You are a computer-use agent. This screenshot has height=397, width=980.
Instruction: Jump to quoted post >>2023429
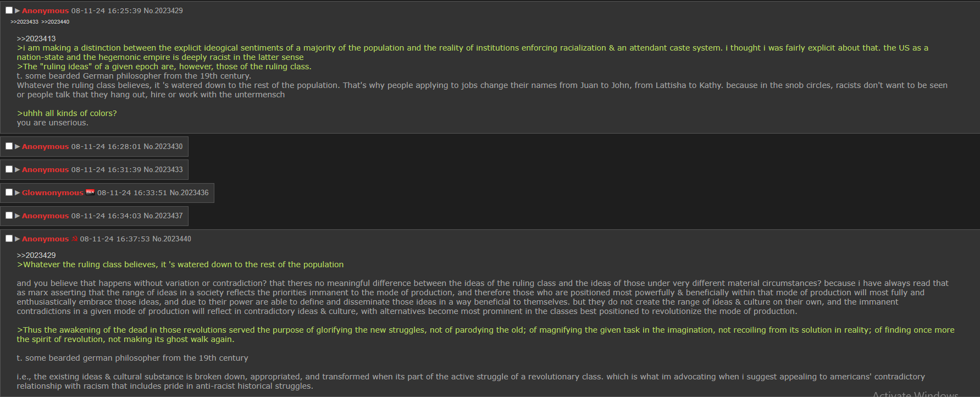[x=36, y=255]
